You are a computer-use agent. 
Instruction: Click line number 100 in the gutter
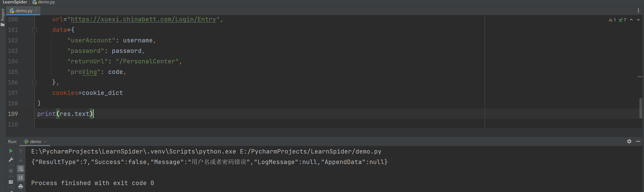tap(13, 19)
